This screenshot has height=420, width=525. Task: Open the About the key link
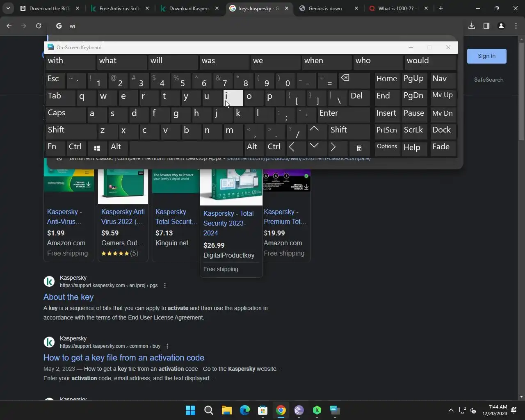68,297
